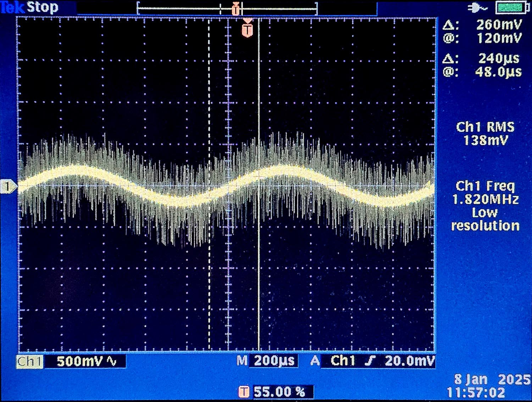Viewport: 532px width, 402px height.
Task: Click the rising edge trigger slope icon
Action: [370, 361]
